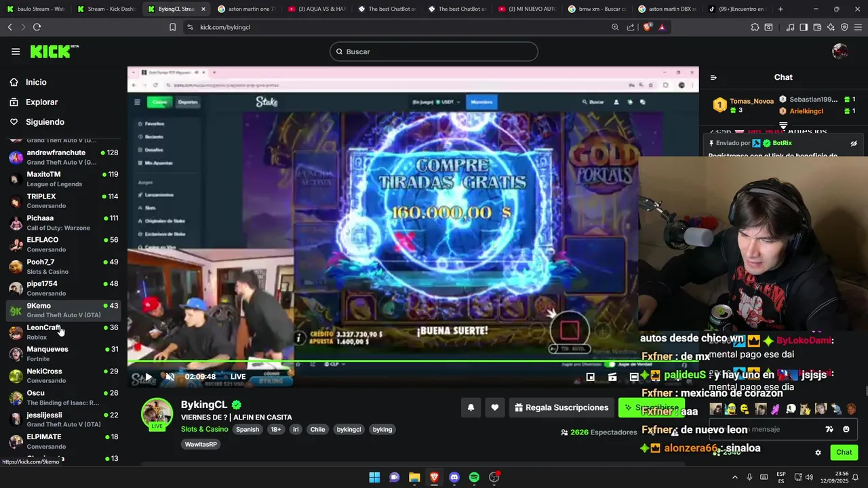Viewport: 868px width, 488px height.
Task: Select 9Kemo channel row
Action: tap(63, 310)
